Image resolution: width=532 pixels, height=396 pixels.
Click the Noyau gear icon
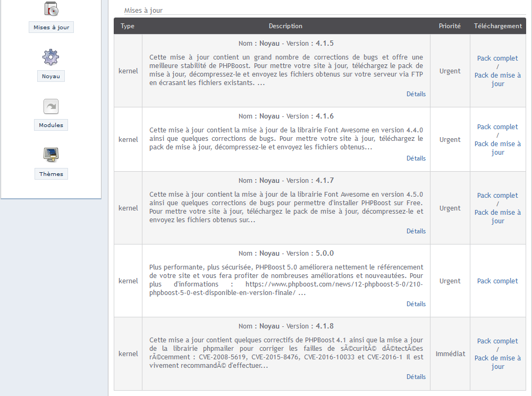pyautogui.click(x=51, y=57)
